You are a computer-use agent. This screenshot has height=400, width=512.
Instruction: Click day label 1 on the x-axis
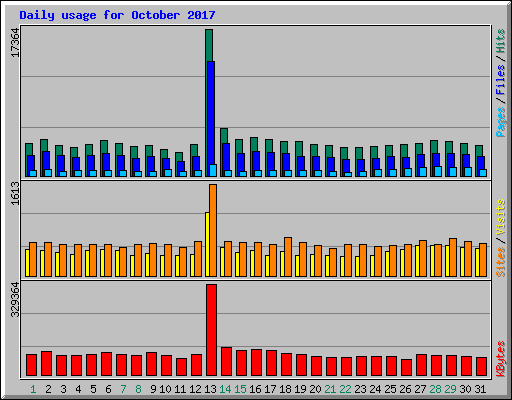coord(33,389)
